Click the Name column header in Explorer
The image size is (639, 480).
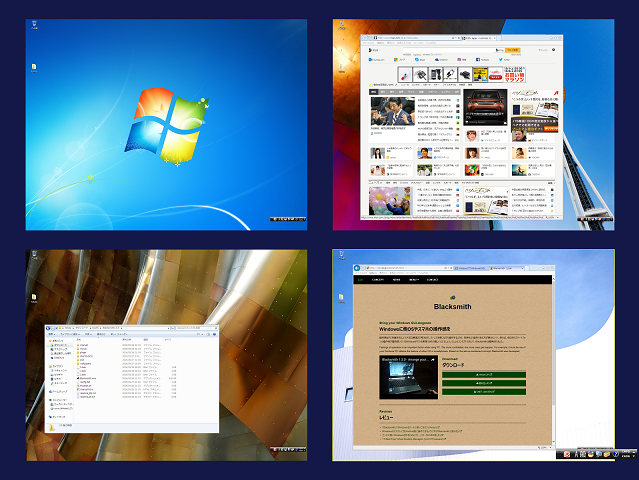pyautogui.click(x=79, y=339)
